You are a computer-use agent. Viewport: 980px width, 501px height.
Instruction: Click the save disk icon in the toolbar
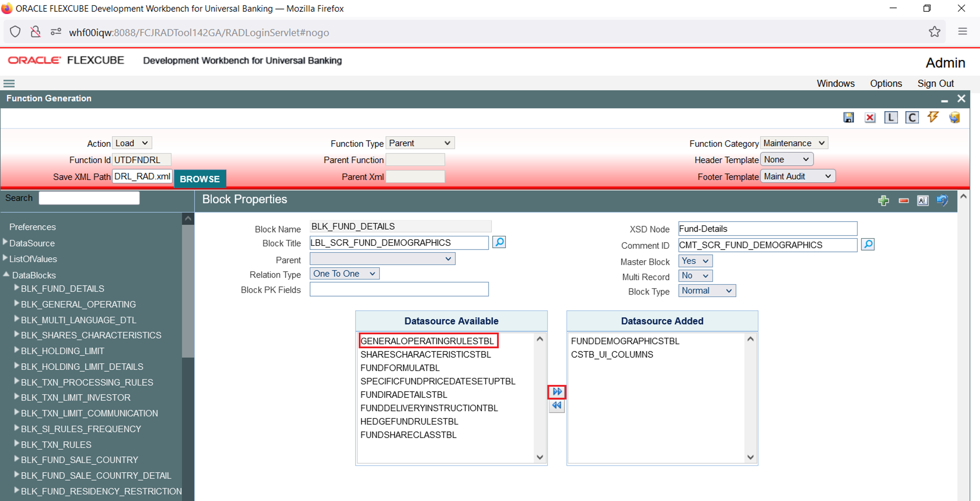(848, 117)
